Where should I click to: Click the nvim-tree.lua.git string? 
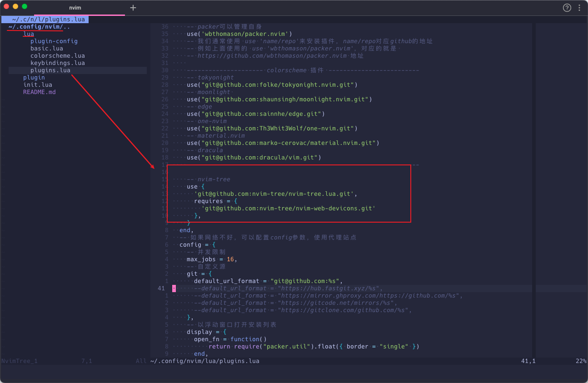274,194
